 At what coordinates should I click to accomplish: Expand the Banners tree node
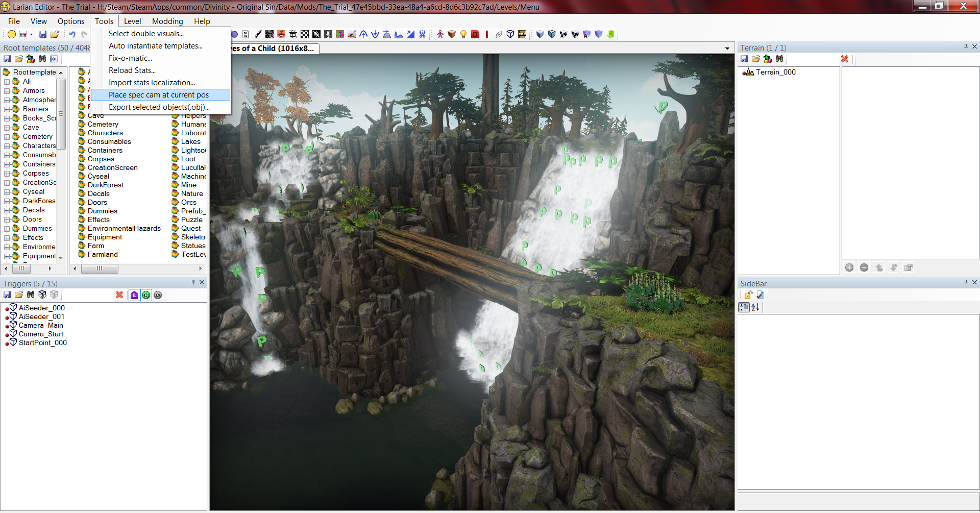point(7,109)
